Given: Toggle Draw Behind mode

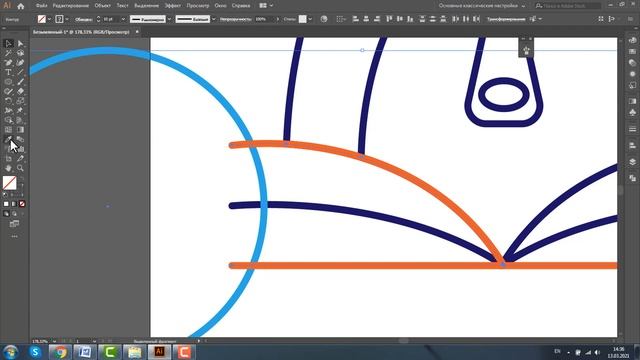Looking at the screenshot, I should point(14,213).
